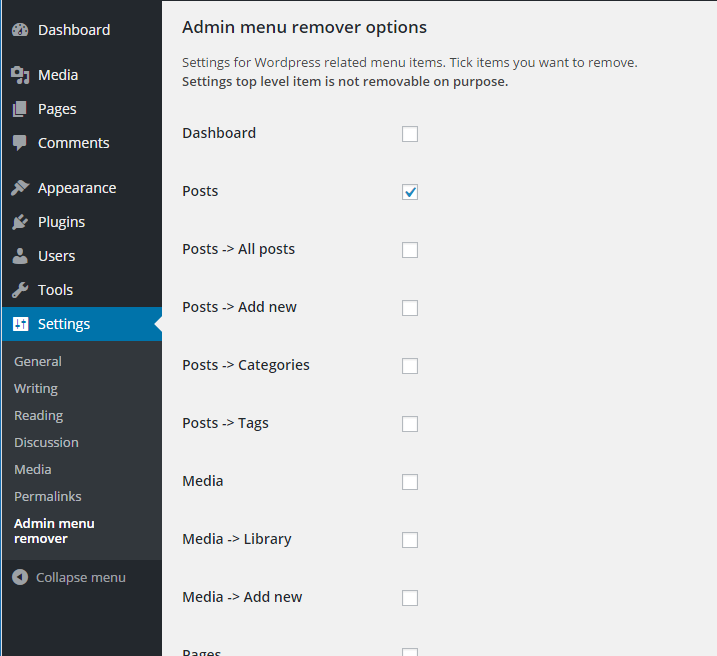Go to the Discussion settings page
This screenshot has height=656, width=717.
pyautogui.click(x=46, y=443)
